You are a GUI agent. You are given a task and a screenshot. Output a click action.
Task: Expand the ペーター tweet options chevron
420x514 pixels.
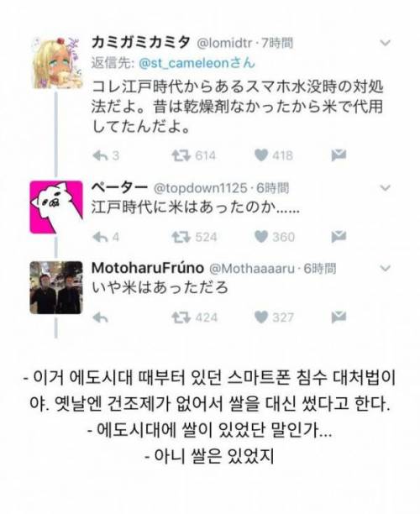(385, 188)
